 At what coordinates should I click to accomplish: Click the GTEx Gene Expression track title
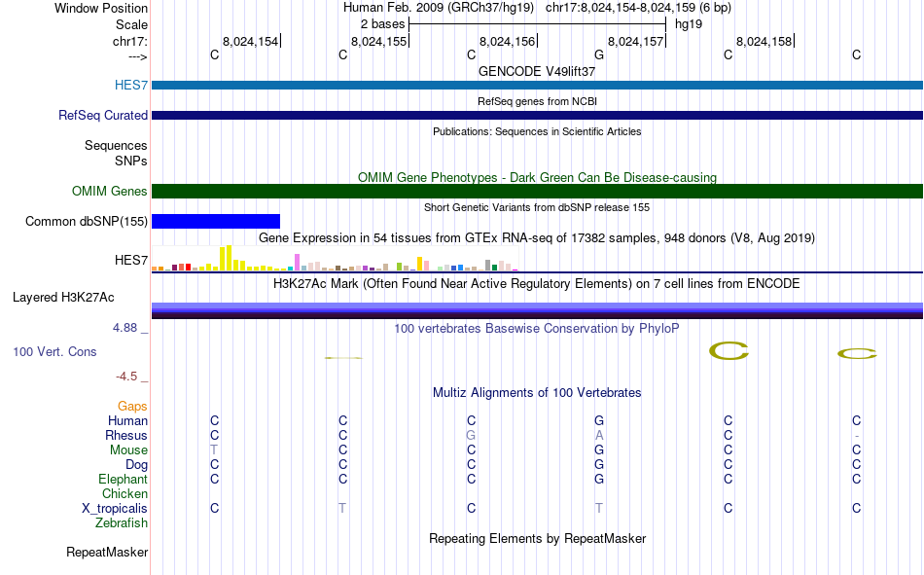tap(537, 237)
